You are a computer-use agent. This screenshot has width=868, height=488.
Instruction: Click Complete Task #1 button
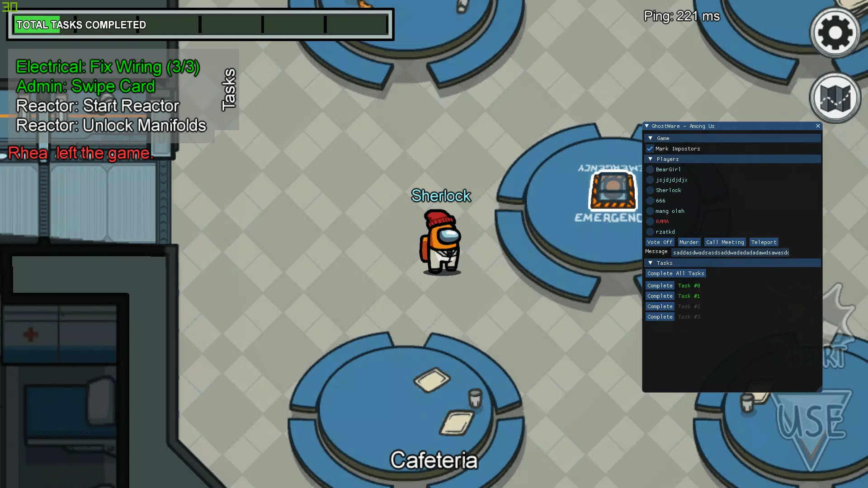tap(660, 296)
